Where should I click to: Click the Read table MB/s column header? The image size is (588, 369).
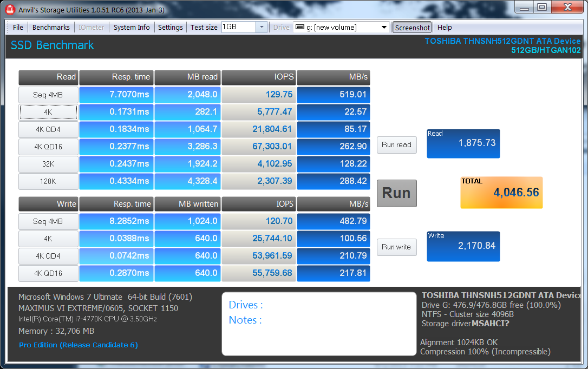334,77
